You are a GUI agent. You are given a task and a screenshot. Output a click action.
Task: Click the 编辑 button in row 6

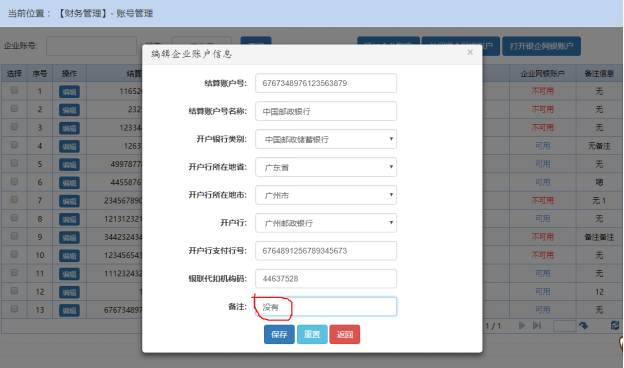(69, 183)
